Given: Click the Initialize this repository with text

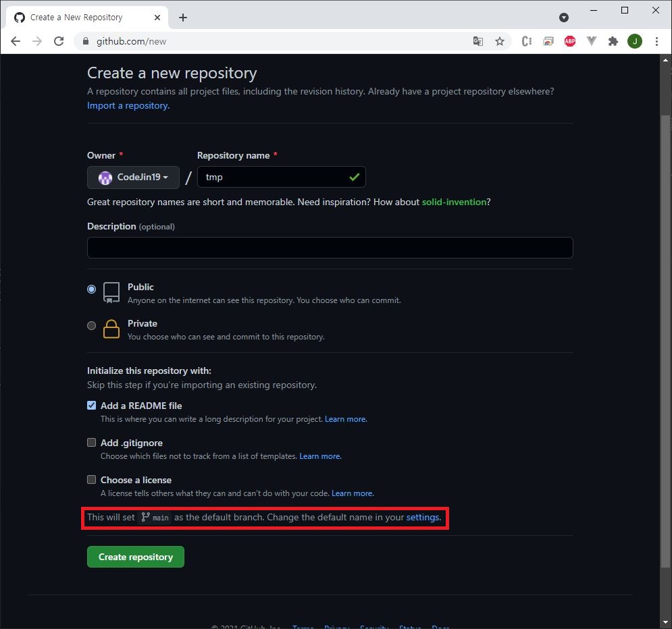Looking at the screenshot, I should point(149,371).
